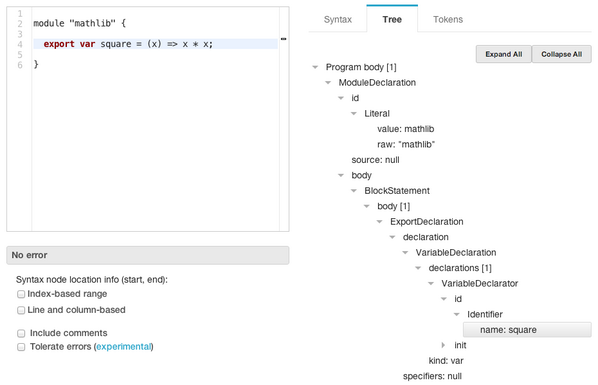Click 'source: null' in the tree

coord(375,160)
